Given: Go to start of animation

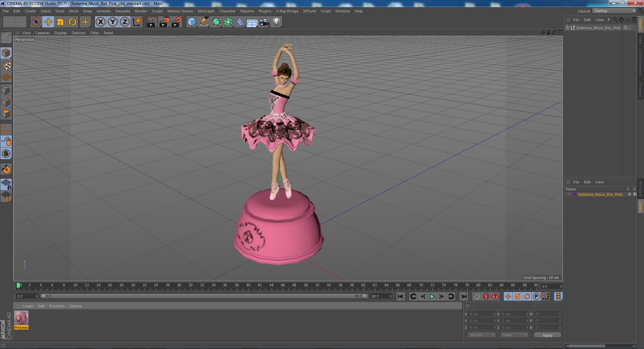Looking at the screenshot, I should [400, 296].
